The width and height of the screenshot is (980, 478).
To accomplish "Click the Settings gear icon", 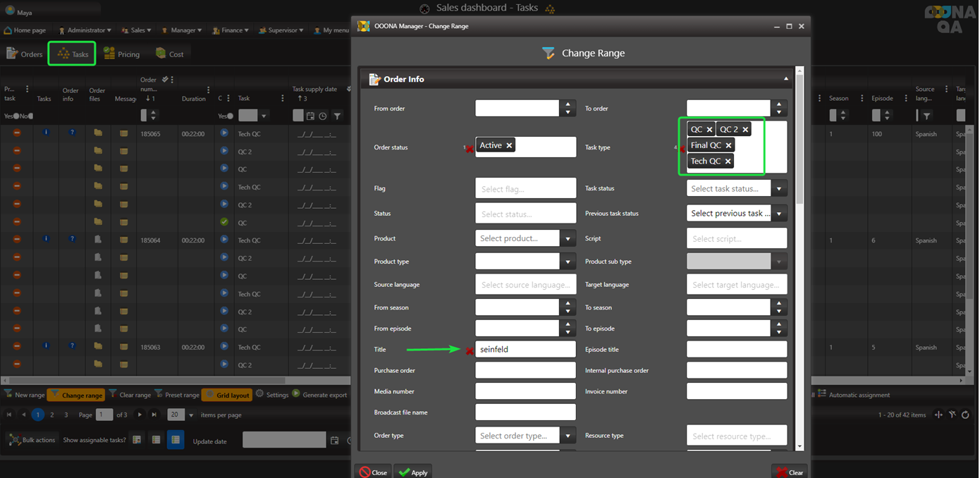I will click(x=259, y=394).
